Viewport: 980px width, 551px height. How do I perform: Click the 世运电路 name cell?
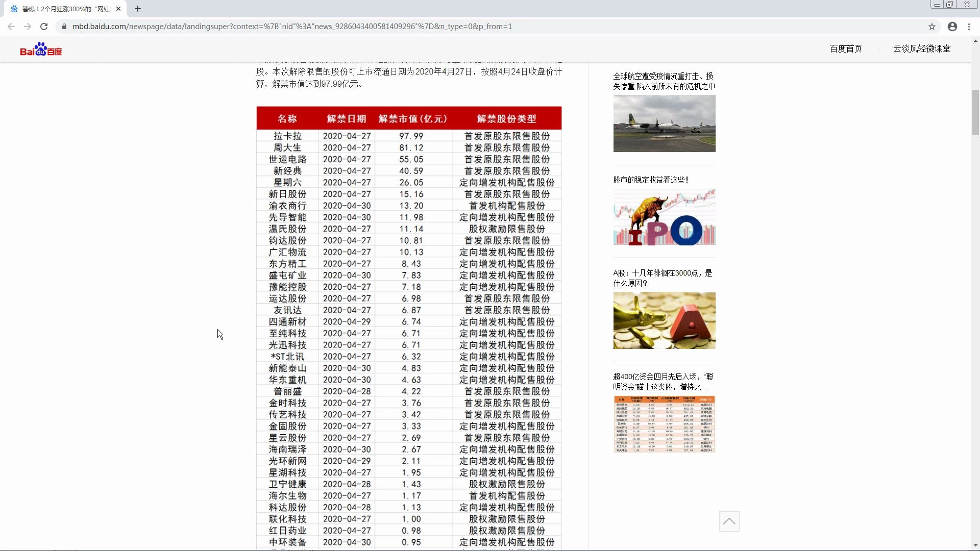(x=287, y=159)
